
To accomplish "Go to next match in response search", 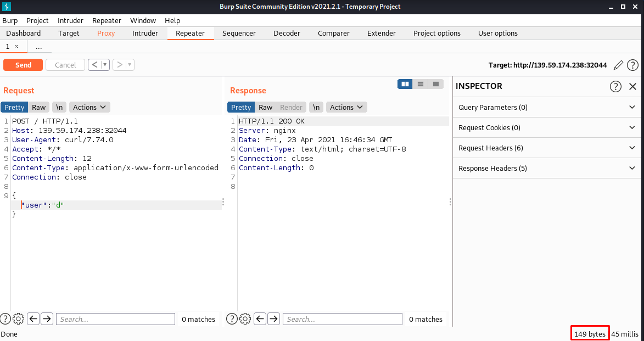I will (273, 319).
